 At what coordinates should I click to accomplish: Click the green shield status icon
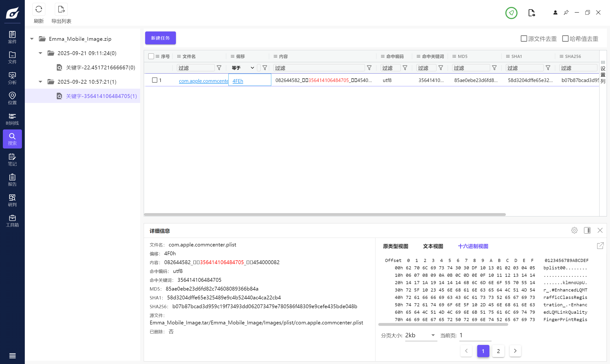click(x=511, y=13)
